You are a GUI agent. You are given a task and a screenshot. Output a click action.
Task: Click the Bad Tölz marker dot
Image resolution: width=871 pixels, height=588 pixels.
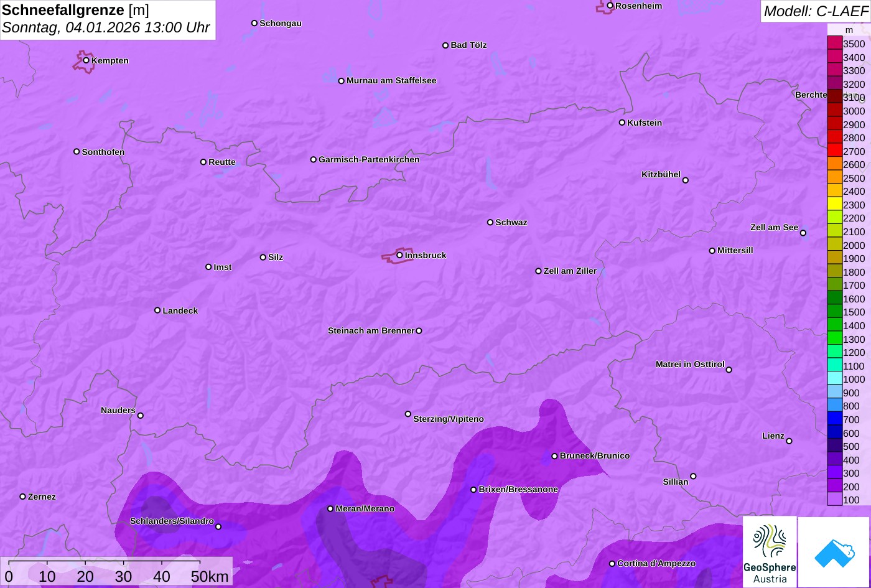pyautogui.click(x=445, y=45)
